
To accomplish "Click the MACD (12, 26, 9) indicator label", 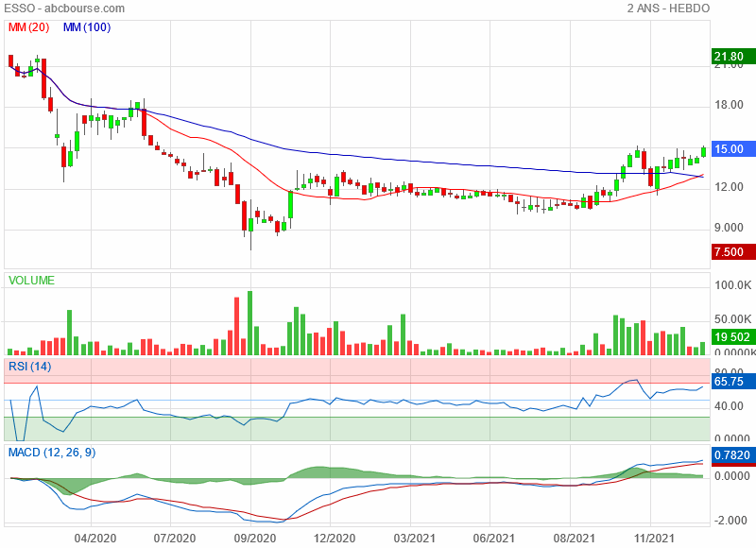I will [x=52, y=453].
